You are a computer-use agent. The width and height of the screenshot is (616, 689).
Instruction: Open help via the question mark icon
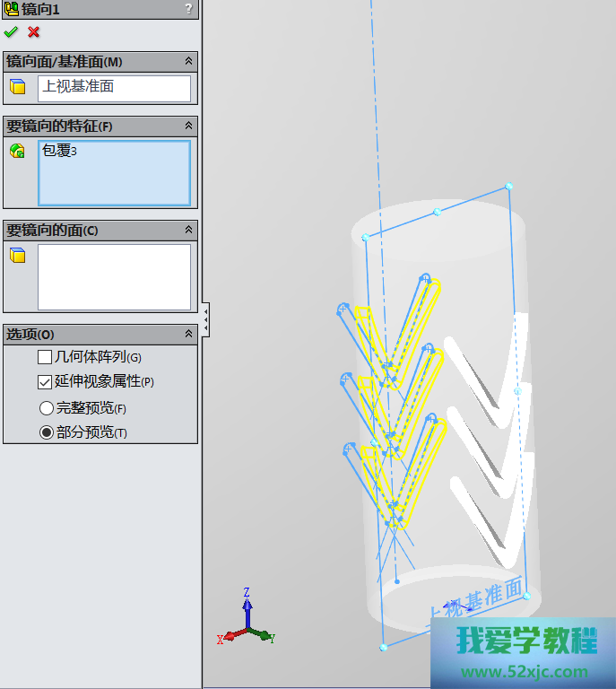[188, 9]
